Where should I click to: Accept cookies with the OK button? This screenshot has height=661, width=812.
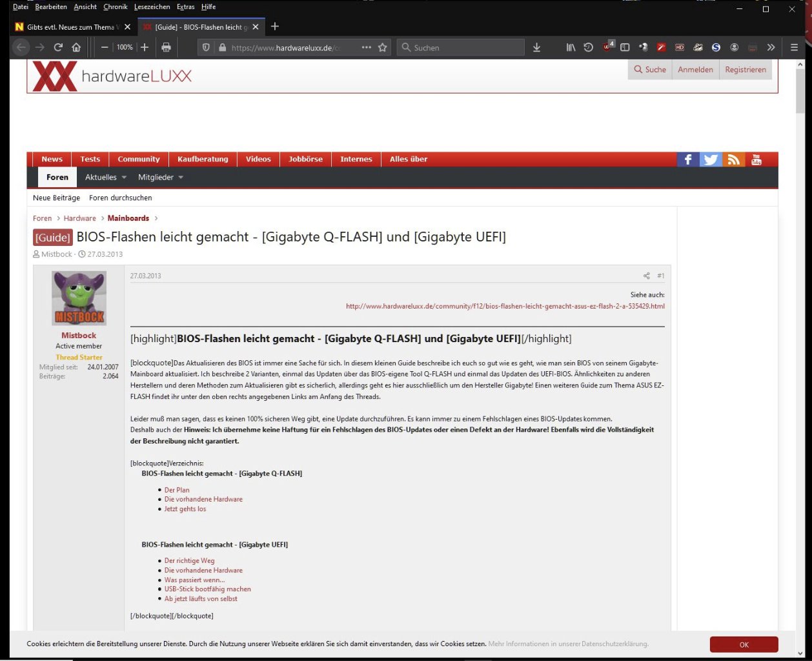(x=744, y=644)
